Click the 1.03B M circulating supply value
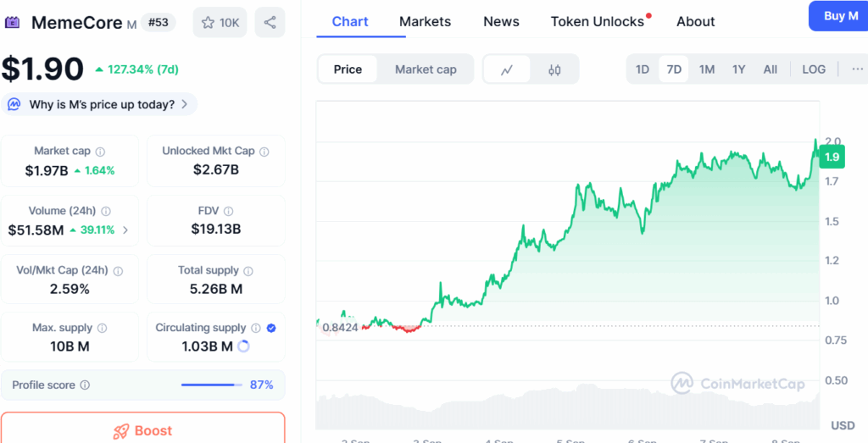The height and width of the screenshot is (443, 868). click(207, 346)
